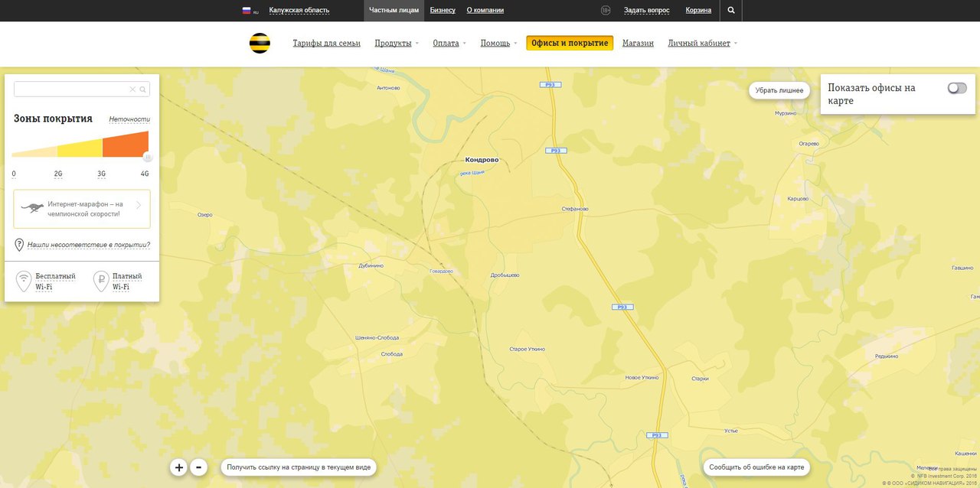Click the Озеро label on the map
Viewport: 980px width, 488px height.
point(204,215)
